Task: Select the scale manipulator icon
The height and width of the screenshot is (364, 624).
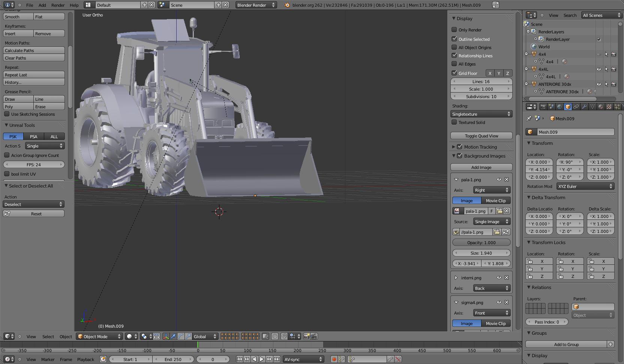Action: coord(188,336)
